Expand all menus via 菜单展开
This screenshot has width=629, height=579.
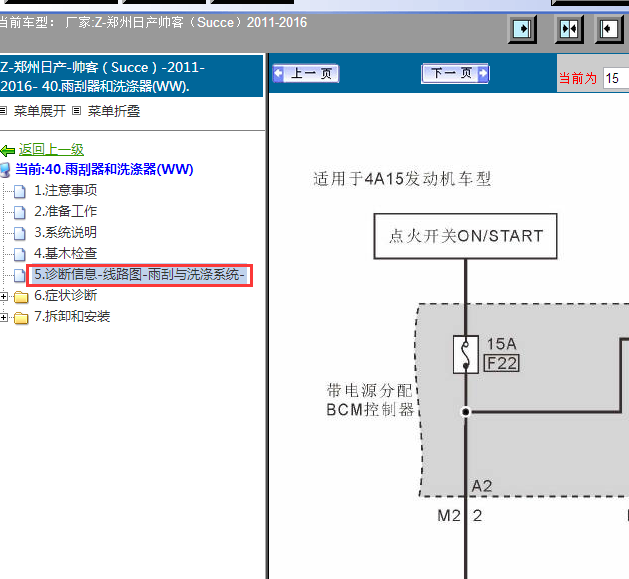pyautogui.click(x=40, y=111)
